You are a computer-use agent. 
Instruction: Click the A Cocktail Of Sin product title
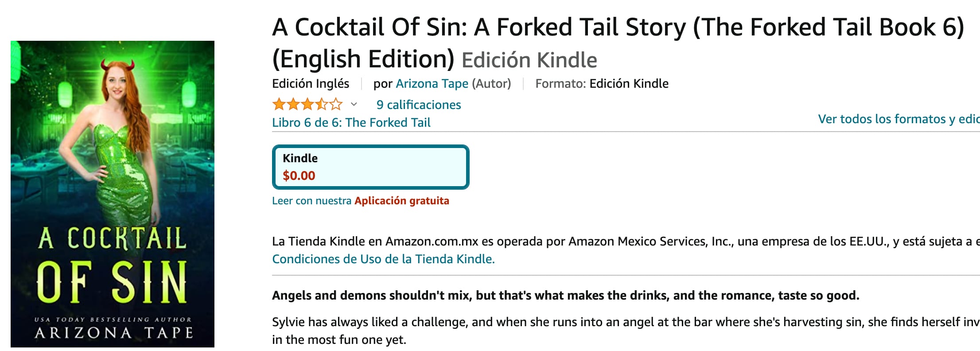[x=618, y=27]
